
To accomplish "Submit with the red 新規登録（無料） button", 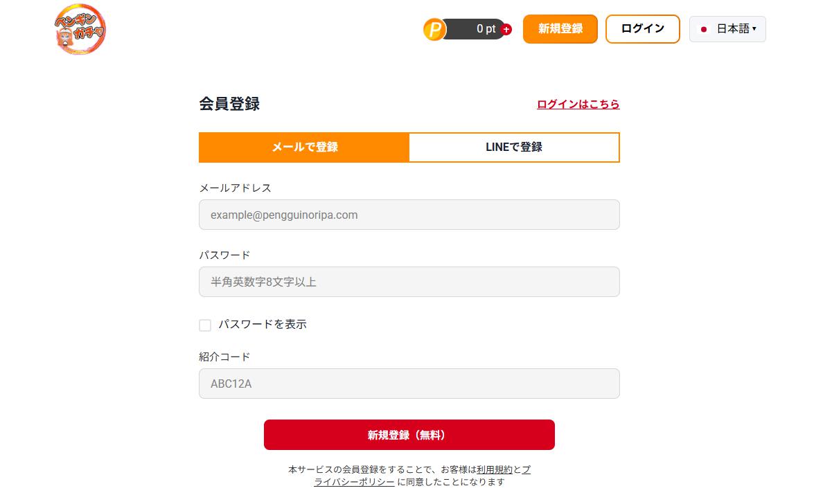I will click(409, 435).
